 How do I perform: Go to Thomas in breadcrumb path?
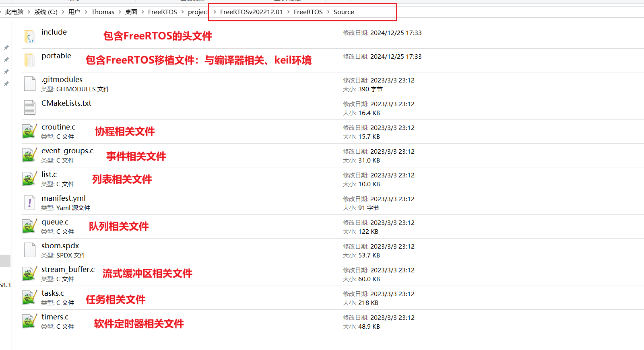(103, 12)
